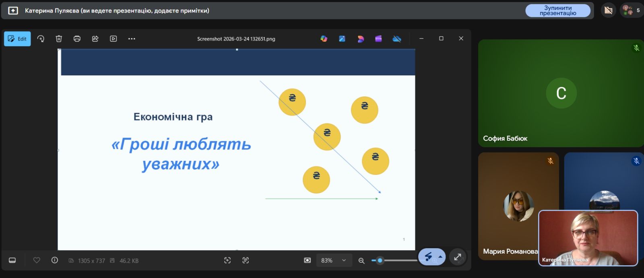Expand the 83% zoom level dropdown
The image size is (644, 278).
click(344, 261)
